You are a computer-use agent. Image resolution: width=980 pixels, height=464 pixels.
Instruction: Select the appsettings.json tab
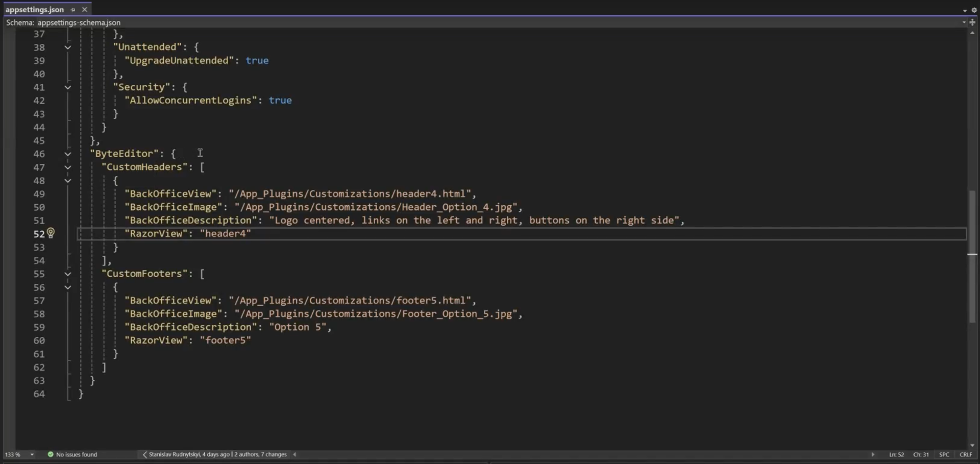point(35,10)
